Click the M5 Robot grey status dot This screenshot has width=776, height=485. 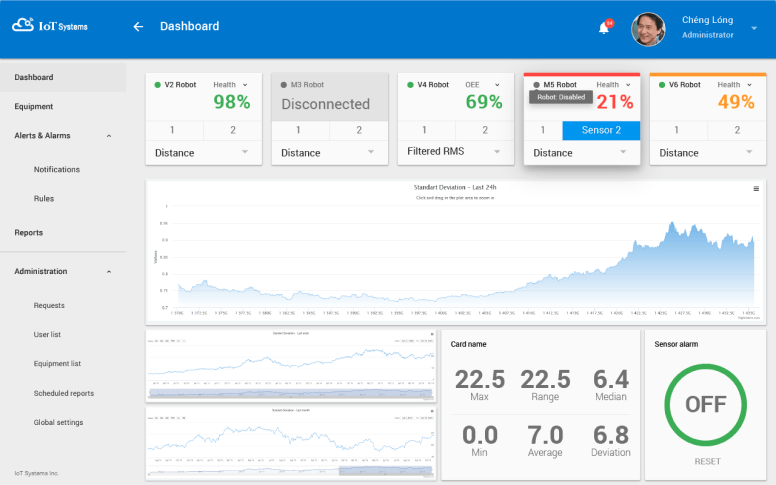coord(537,85)
